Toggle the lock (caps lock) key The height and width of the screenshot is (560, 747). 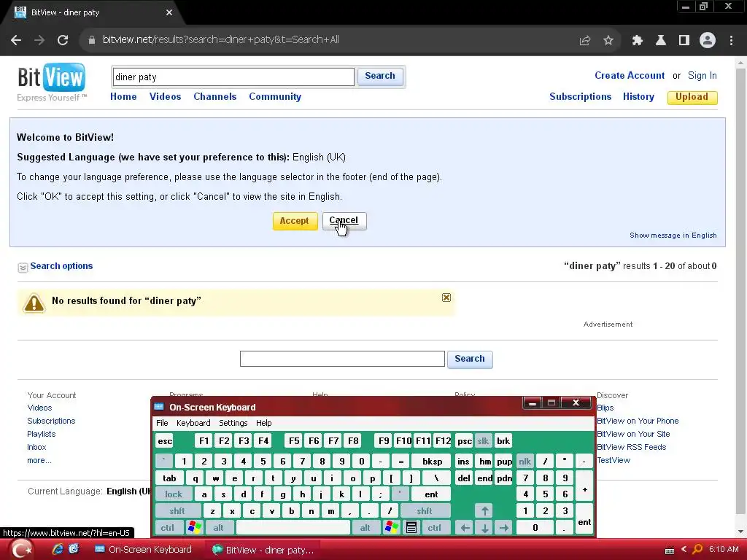click(174, 494)
